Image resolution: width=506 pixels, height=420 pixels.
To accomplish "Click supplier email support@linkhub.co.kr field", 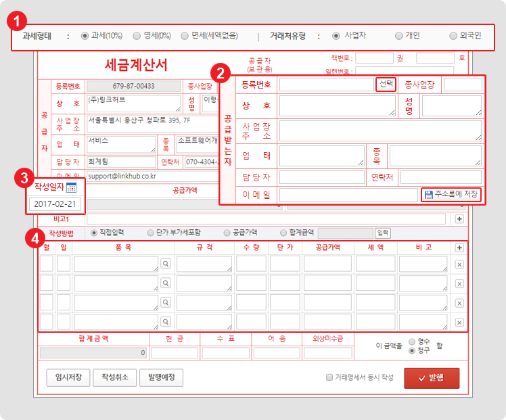I will [x=153, y=176].
